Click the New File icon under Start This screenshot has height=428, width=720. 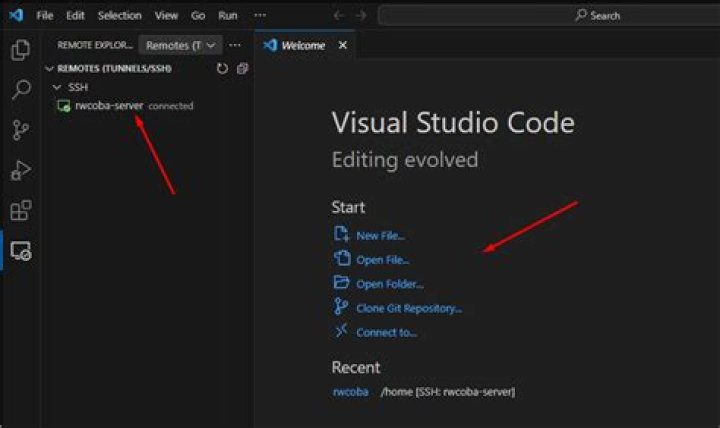[x=341, y=234]
